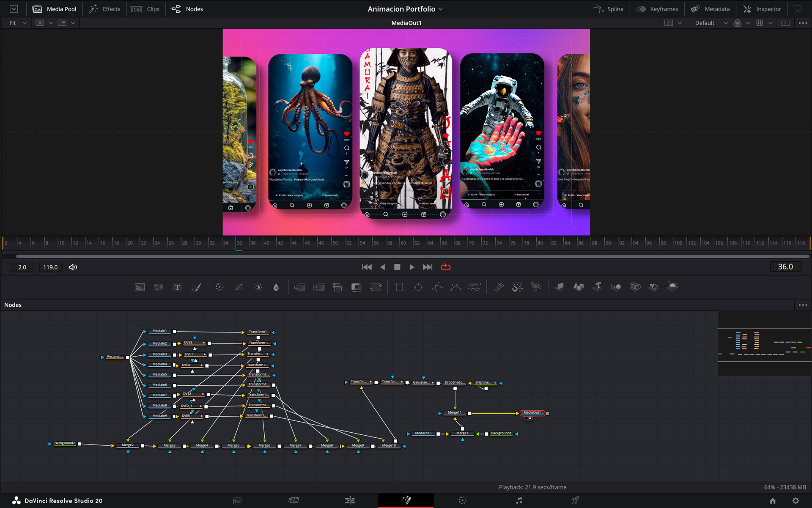Add a Blur node (droplet icon)
812x508 pixels.
[276, 288]
